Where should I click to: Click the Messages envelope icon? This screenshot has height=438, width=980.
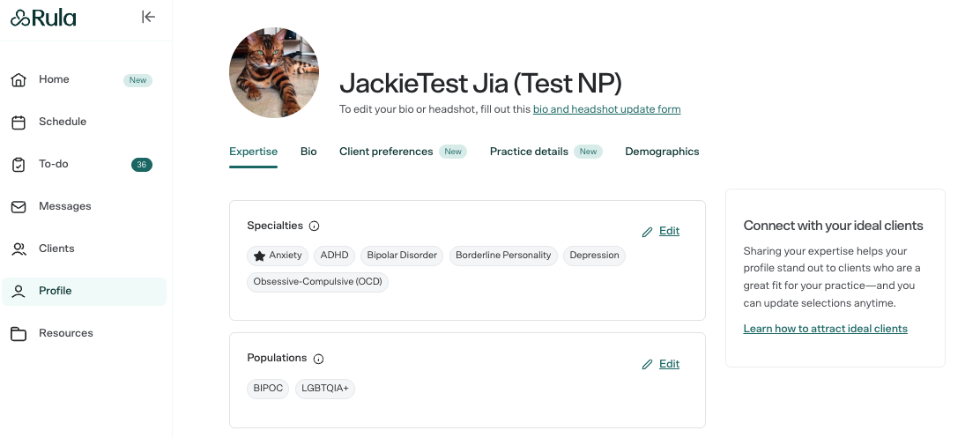pyautogui.click(x=19, y=207)
